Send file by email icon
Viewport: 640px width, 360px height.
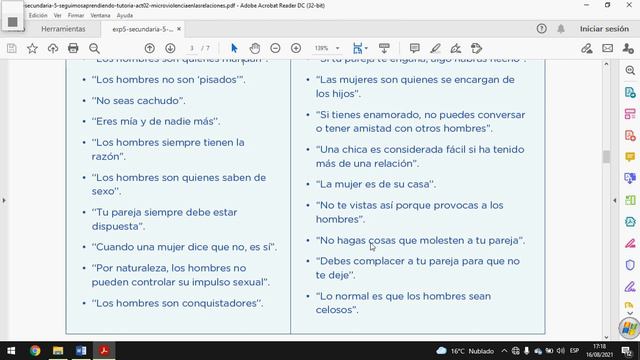(608, 49)
